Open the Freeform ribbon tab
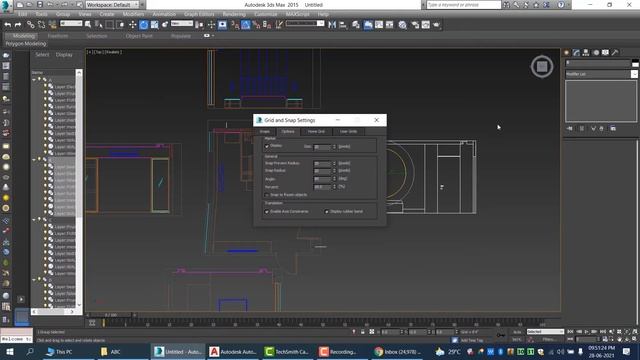 (x=58, y=36)
